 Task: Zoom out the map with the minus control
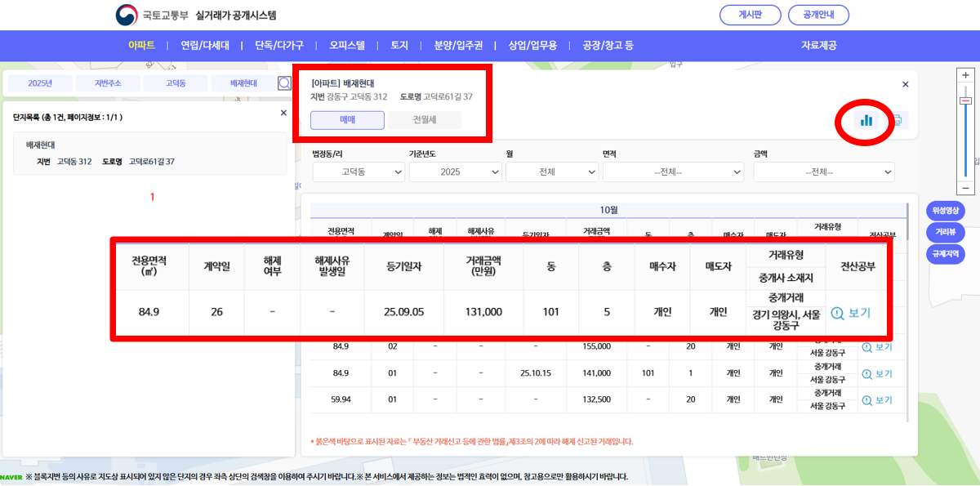pos(964,187)
